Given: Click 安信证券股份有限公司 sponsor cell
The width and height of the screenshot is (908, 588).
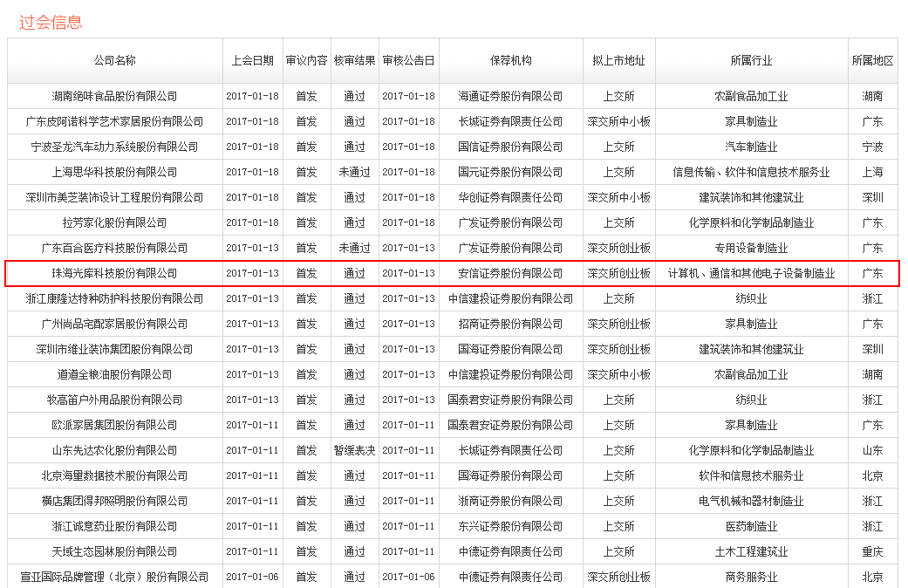Looking at the screenshot, I should pos(510,273).
